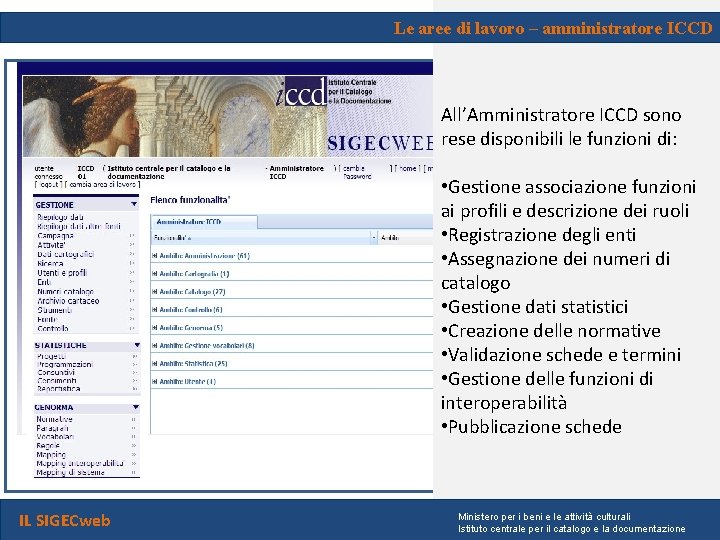The image size is (720, 540).
Task: Open Censimenti under STATISTICHE
Action: coord(56,381)
